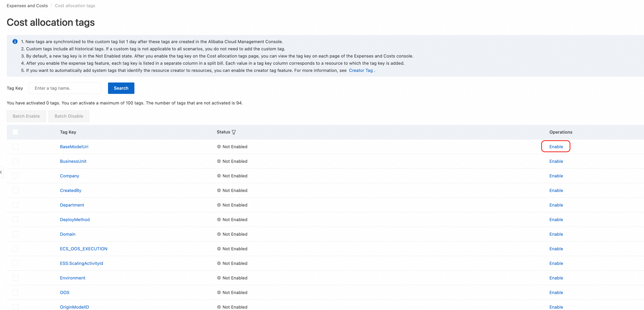
Task: Tick the select-all checkbox in table header
Action: 15,132
